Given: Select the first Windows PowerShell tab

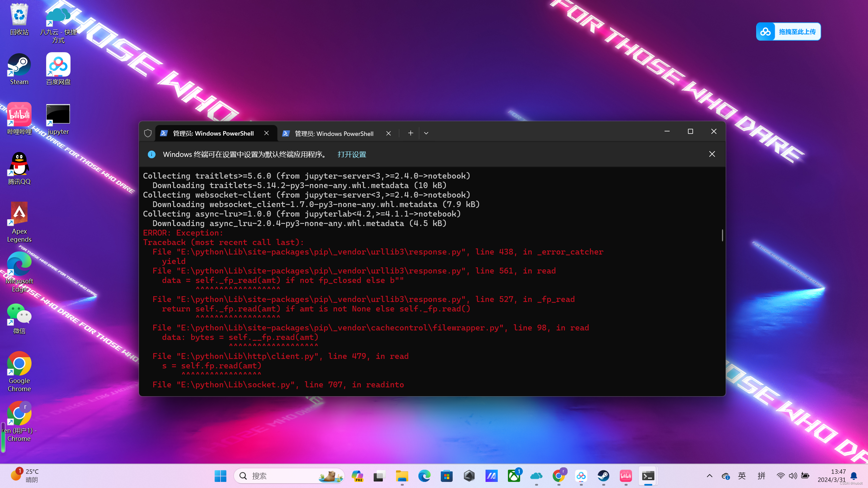Looking at the screenshot, I should pos(213,134).
